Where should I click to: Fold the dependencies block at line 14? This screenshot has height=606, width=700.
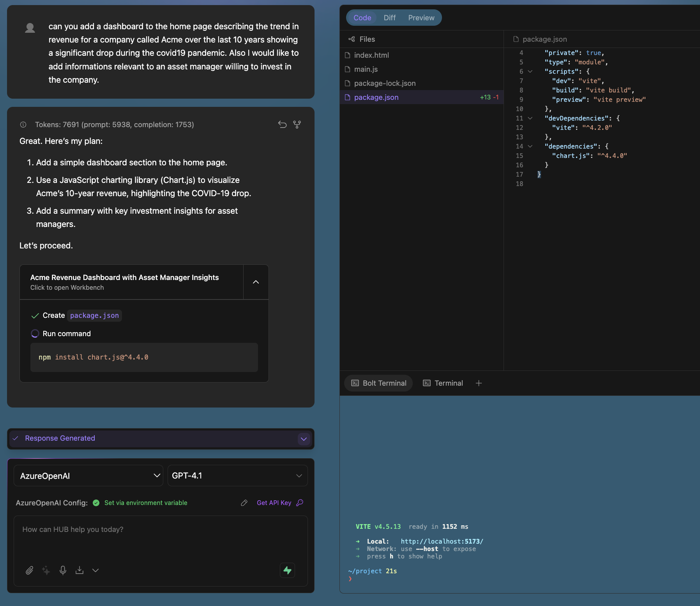coord(530,147)
